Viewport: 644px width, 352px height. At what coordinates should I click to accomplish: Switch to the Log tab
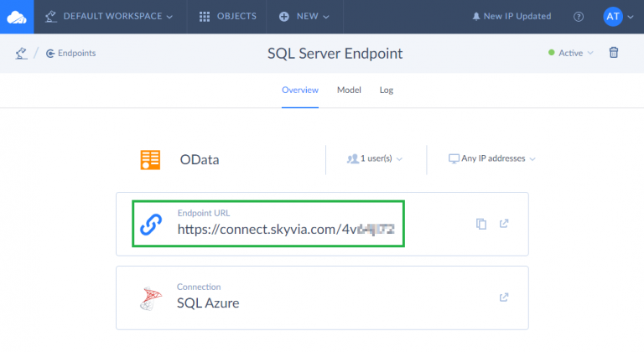point(386,90)
